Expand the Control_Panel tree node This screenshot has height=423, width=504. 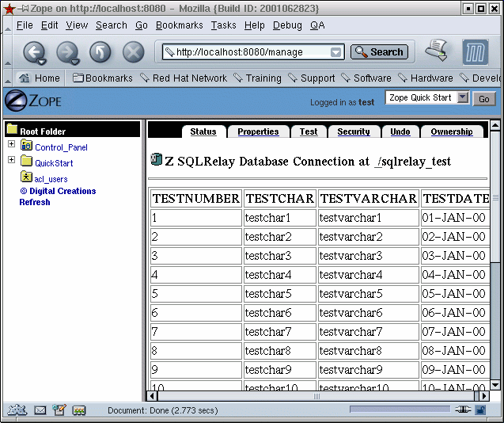(11, 145)
